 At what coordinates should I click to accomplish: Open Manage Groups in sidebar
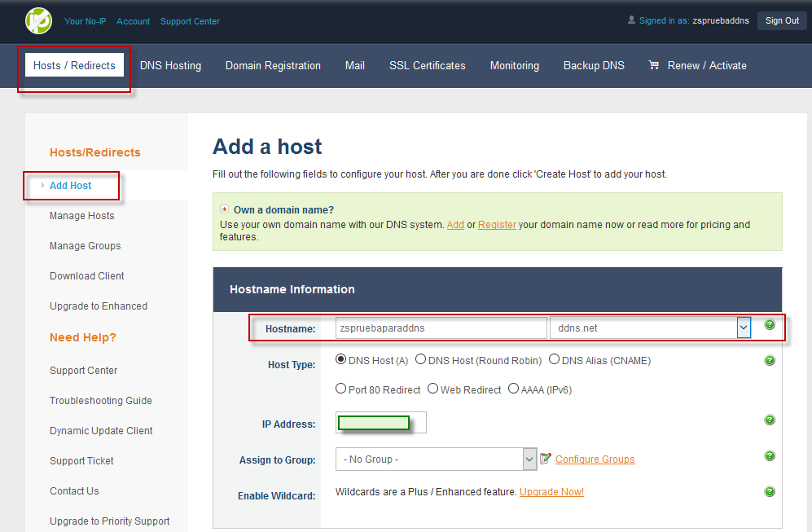85,245
